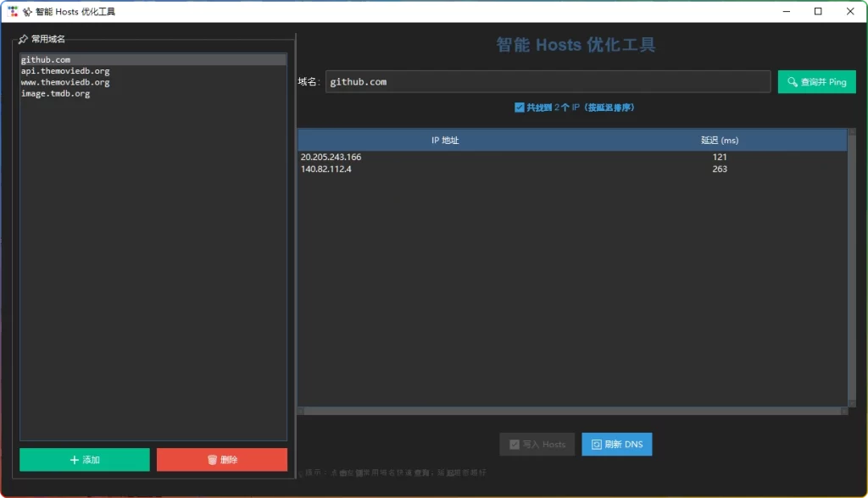
Task: Click the refresh icon inside 刷新 DNS button
Action: [599, 444]
